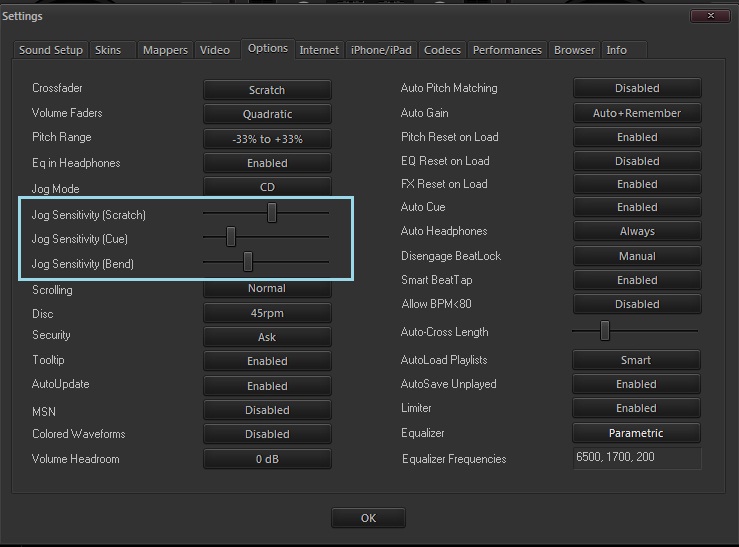The height and width of the screenshot is (547, 739).
Task: Close the Settings dialog
Action: pos(710,16)
